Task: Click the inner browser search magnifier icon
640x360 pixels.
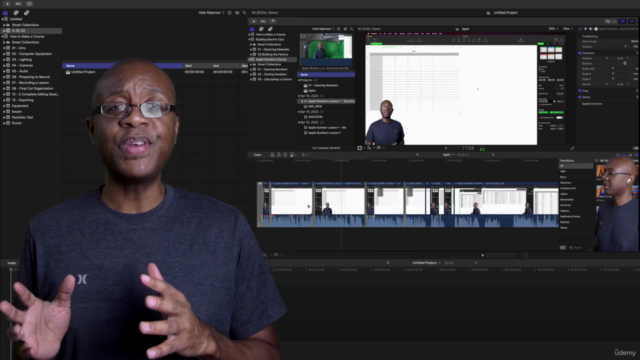Action: [x=351, y=29]
